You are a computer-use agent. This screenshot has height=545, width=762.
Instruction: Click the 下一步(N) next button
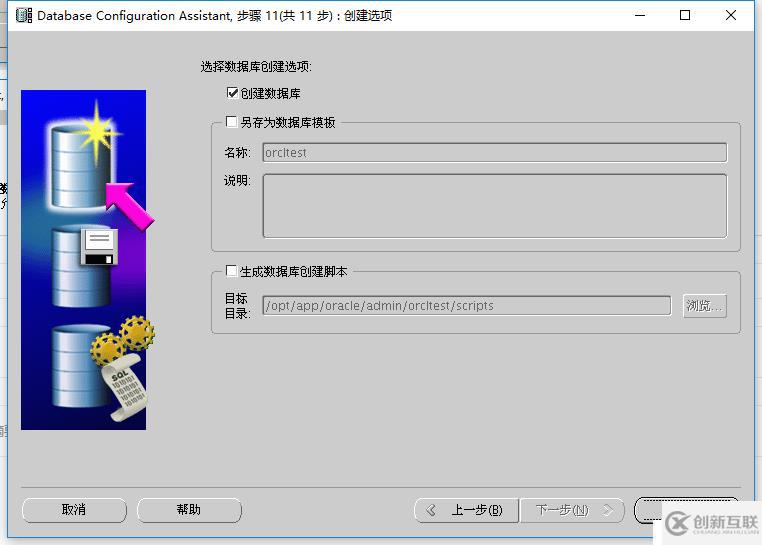click(x=572, y=510)
